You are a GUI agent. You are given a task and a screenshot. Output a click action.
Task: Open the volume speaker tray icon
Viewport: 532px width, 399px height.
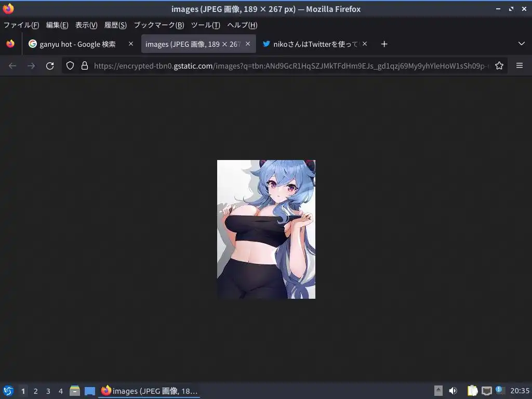(x=453, y=391)
